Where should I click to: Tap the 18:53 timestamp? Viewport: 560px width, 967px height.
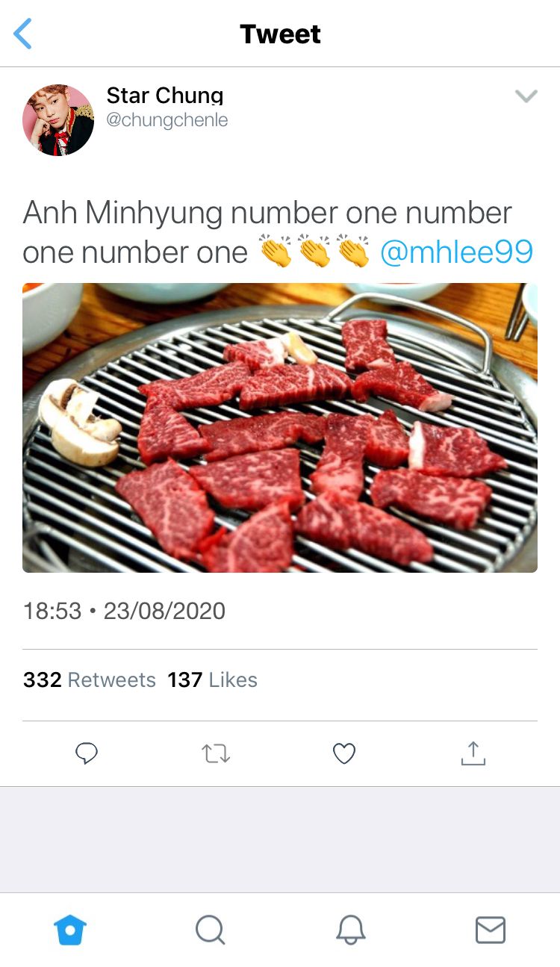tap(52, 611)
